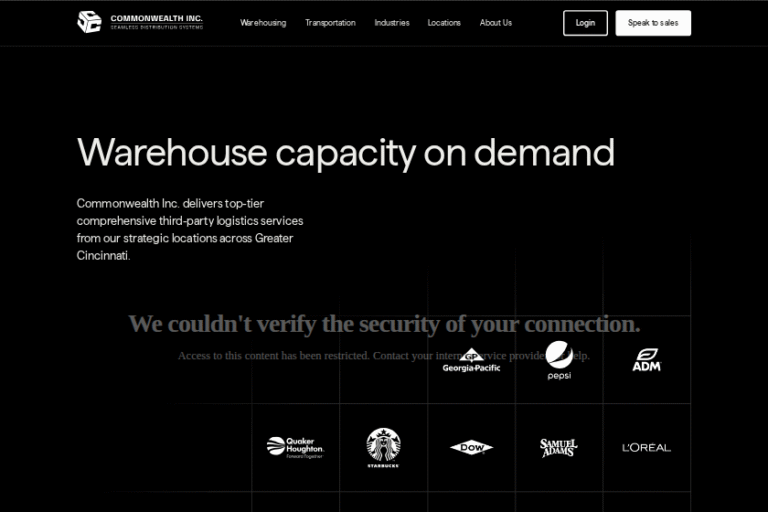The image size is (768, 512).
Task: Select the Georgia-Pacific logo
Action: 471,361
